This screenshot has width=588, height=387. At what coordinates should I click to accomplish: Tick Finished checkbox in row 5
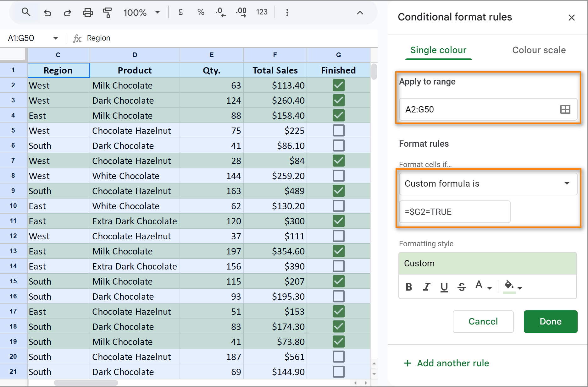point(339,130)
